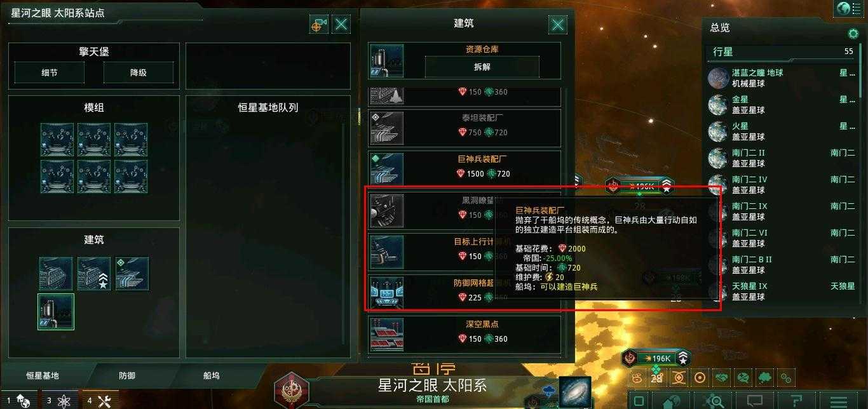Open the search magnifier icon in bottom bar
The image size is (868, 409).
715,401
